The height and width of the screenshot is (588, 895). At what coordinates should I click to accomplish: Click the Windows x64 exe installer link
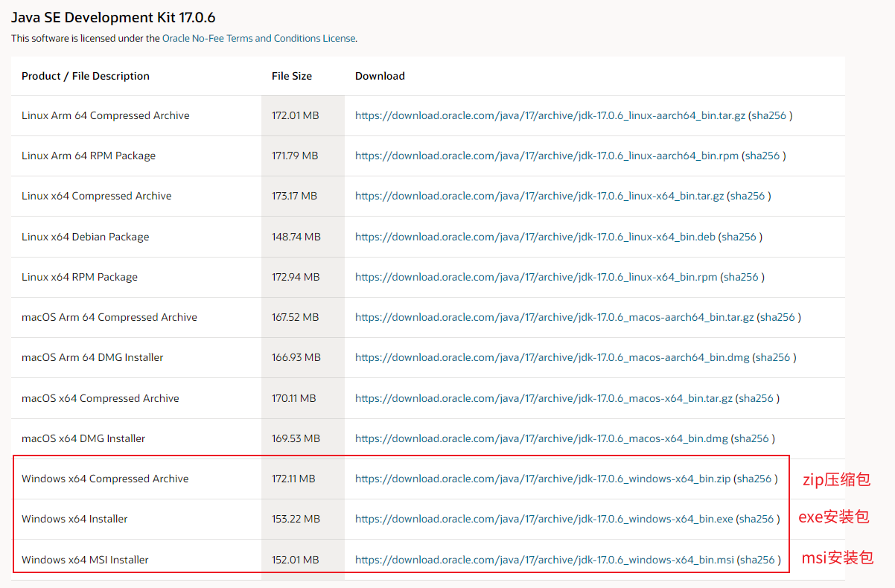(x=544, y=519)
